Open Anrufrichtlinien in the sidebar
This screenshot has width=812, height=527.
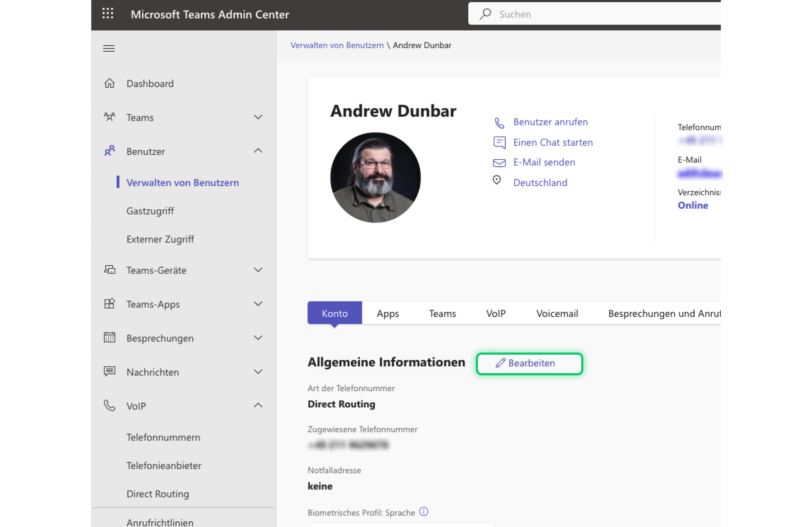click(x=160, y=522)
